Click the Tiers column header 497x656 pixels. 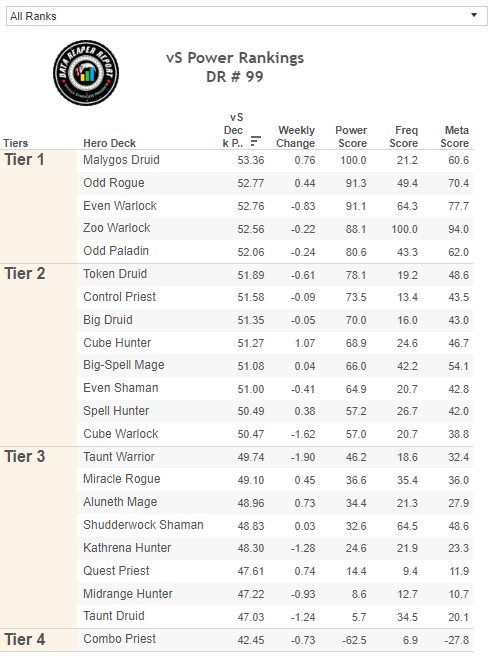point(16,143)
